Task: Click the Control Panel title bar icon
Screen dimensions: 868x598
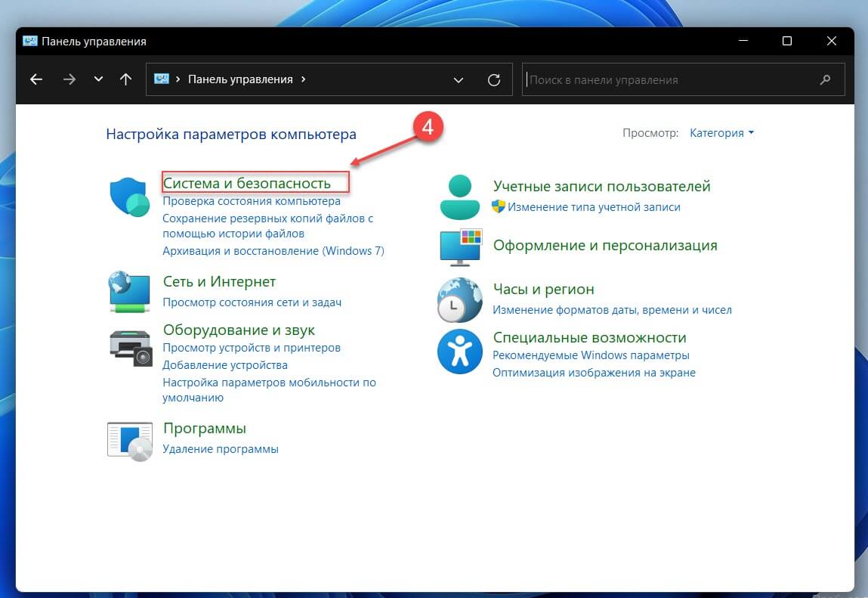Action: tap(30, 41)
